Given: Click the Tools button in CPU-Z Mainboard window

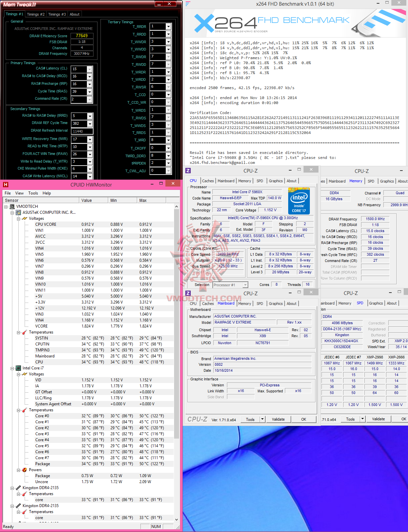Looking at the screenshot, I should [250, 419].
